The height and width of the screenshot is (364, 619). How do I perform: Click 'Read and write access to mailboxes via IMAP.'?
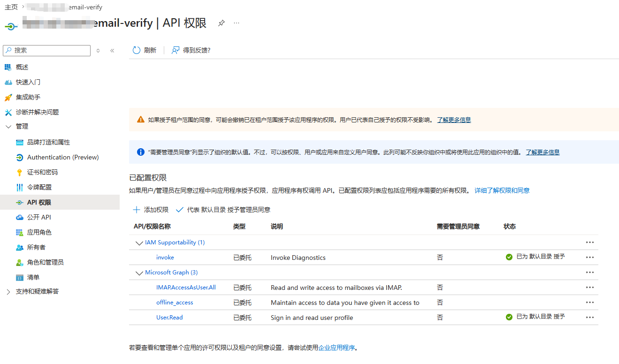tap(336, 288)
